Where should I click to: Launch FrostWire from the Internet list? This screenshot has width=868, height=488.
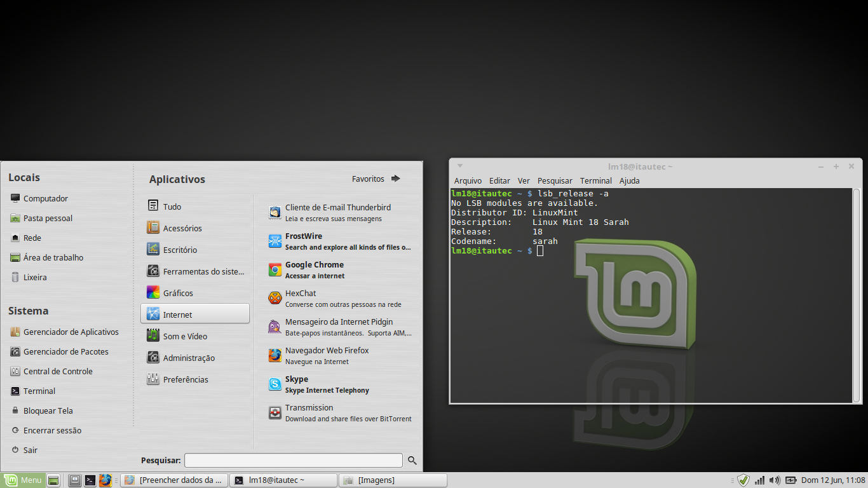pyautogui.click(x=339, y=241)
